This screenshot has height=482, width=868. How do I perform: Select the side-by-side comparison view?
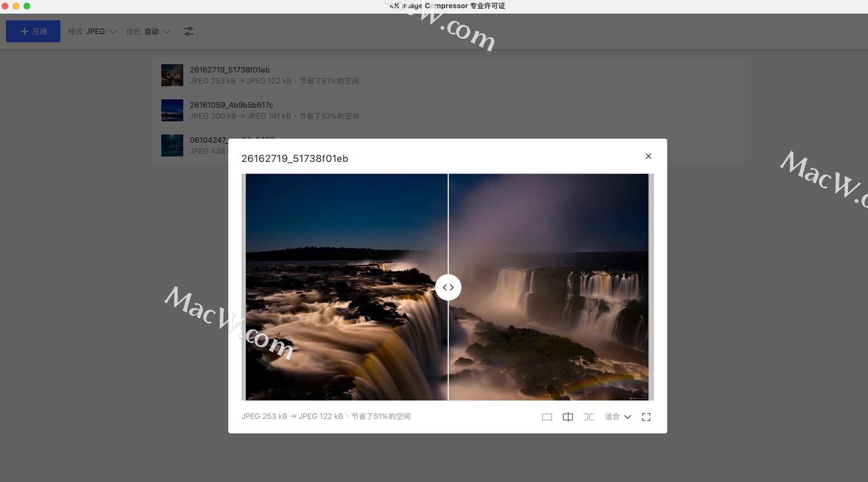click(589, 417)
